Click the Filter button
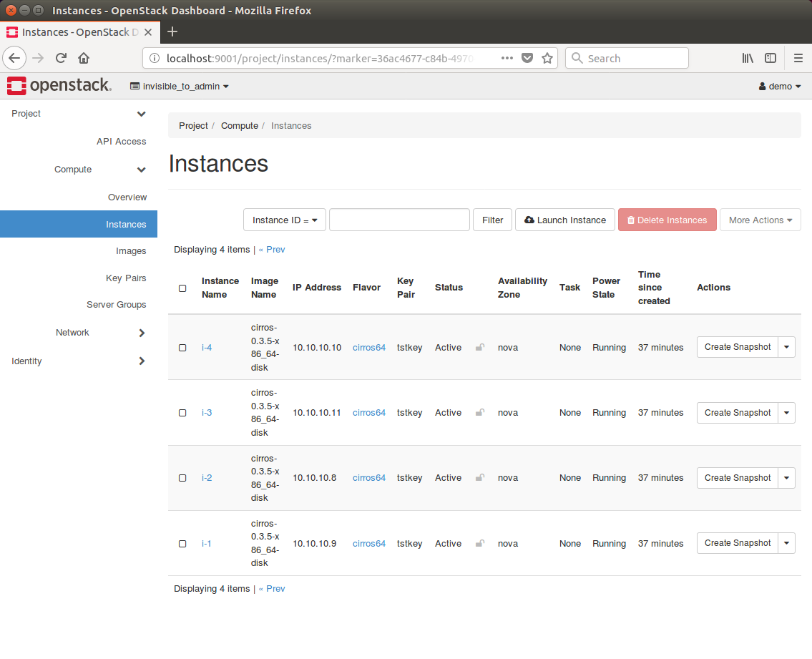Viewport: 812px width, 659px height. tap(492, 220)
